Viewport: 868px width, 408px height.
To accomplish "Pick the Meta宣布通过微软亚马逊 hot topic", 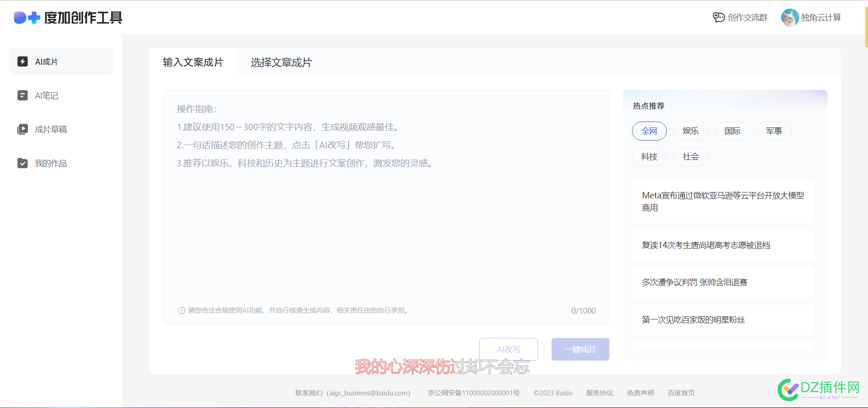I will pos(723,202).
